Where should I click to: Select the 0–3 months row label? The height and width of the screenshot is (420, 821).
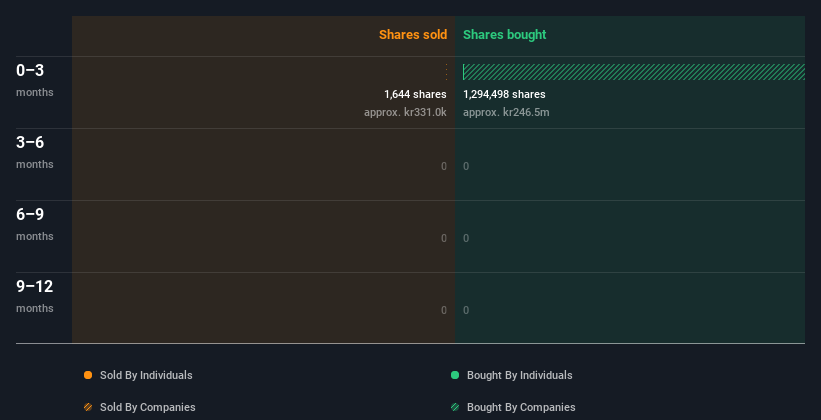coord(35,80)
